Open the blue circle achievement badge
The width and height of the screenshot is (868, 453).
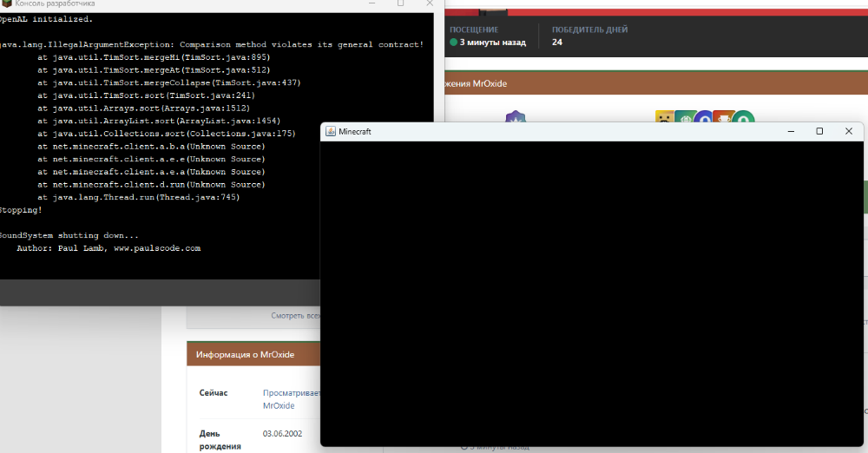pos(703,117)
